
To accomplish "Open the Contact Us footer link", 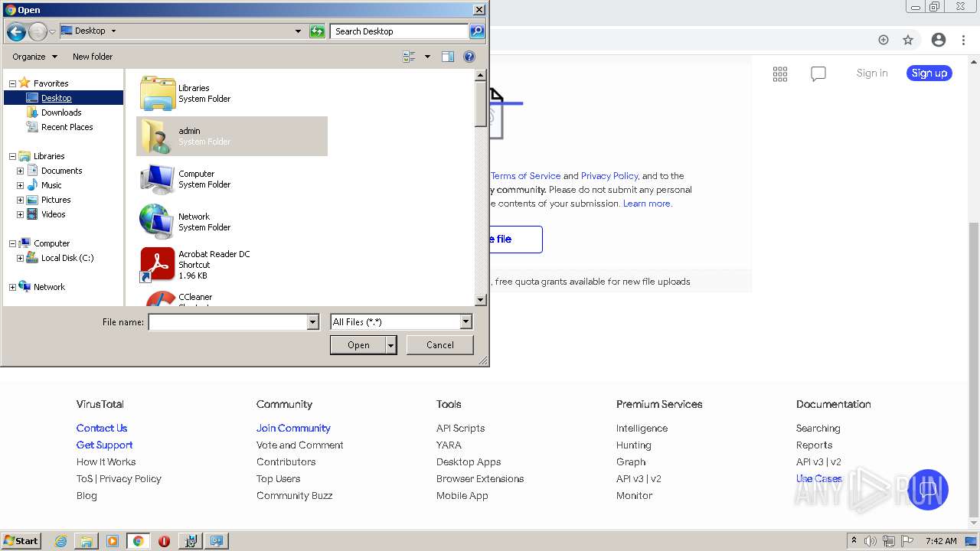I will point(102,429).
